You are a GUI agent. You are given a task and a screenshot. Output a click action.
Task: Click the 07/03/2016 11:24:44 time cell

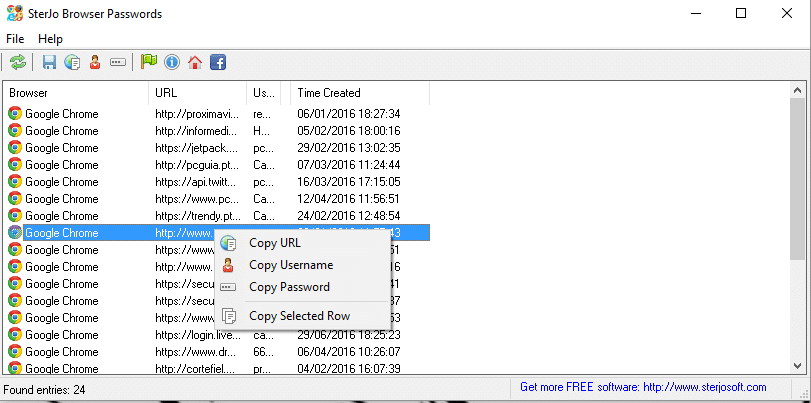pos(349,165)
